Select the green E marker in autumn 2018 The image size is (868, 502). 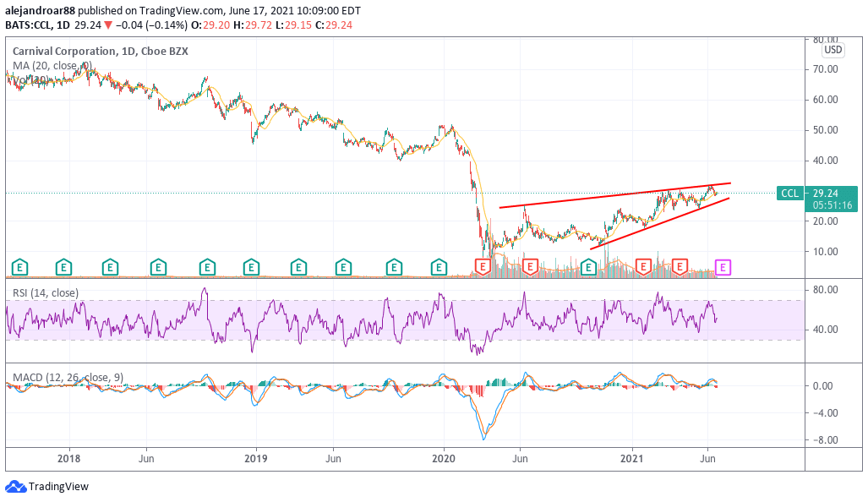207,268
